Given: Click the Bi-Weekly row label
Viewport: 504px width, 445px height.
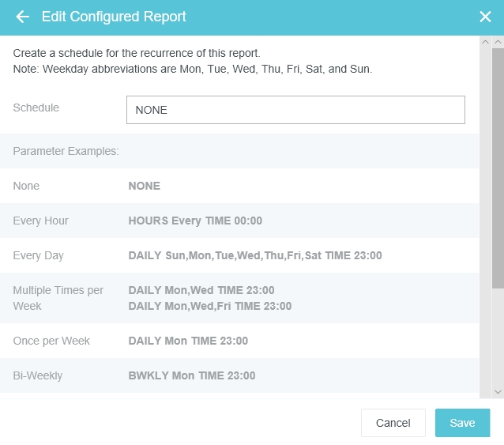Looking at the screenshot, I should (38, 375).
